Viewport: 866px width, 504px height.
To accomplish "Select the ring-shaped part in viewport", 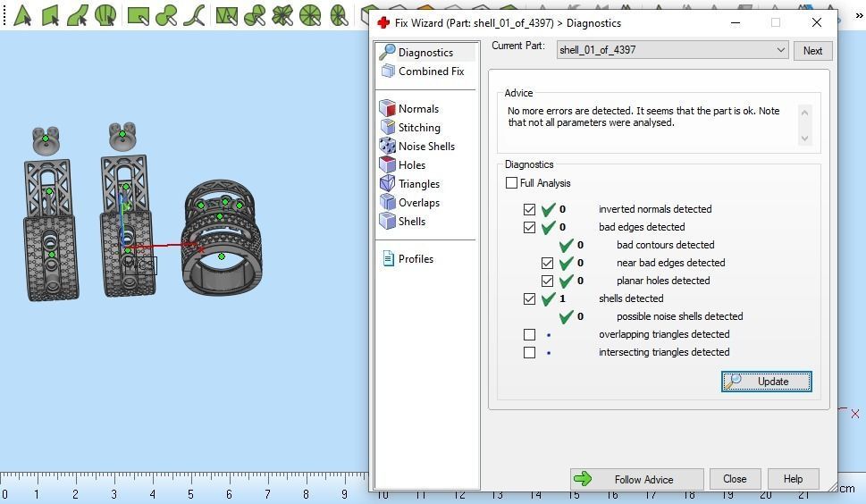I will pyautogui.click(x=222, y=238).
